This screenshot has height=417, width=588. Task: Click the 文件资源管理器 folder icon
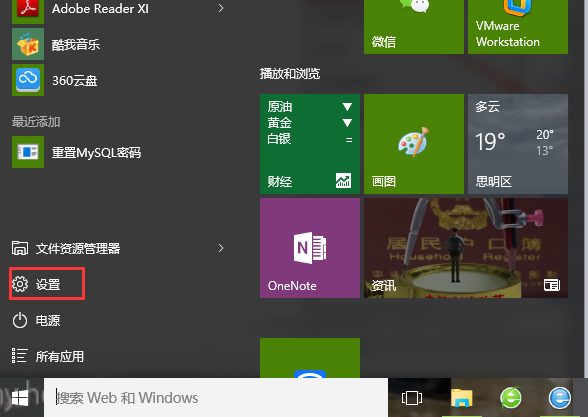click(x=20, y=248)
